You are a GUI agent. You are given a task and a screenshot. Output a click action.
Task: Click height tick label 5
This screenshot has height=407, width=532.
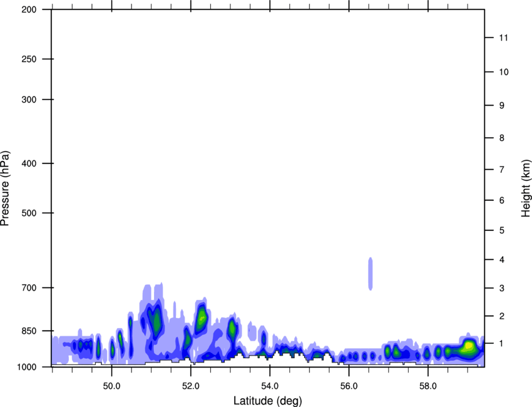502,230
